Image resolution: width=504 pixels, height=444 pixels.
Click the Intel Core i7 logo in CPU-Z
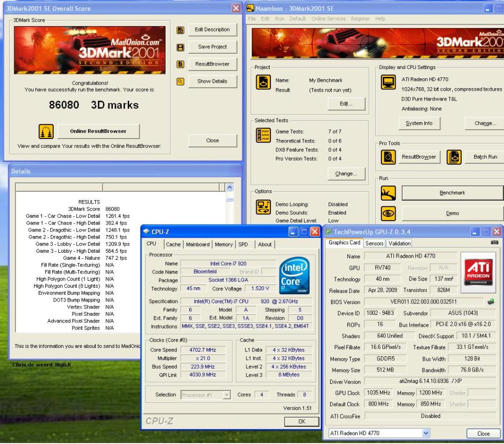[x=294, y=275]
